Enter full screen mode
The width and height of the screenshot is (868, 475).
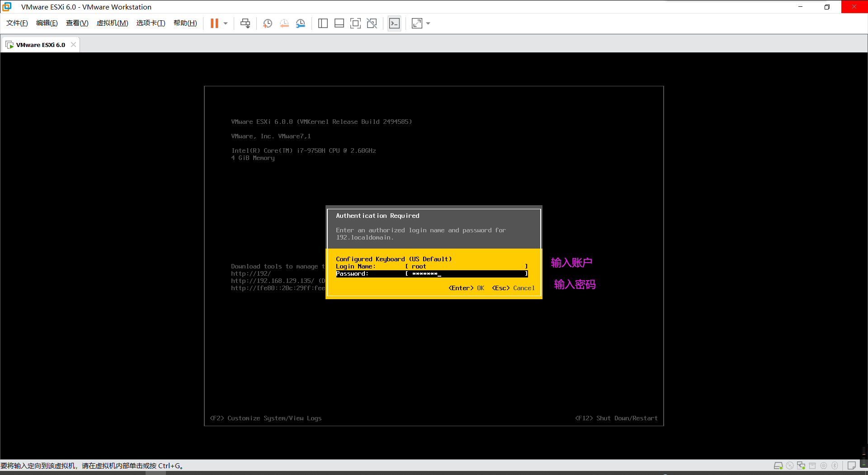point(355,24)
